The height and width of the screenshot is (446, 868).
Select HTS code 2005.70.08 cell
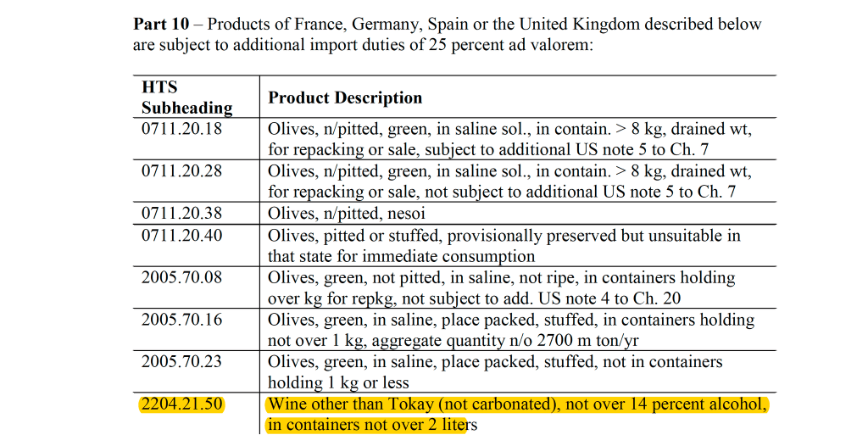point(181,277)
